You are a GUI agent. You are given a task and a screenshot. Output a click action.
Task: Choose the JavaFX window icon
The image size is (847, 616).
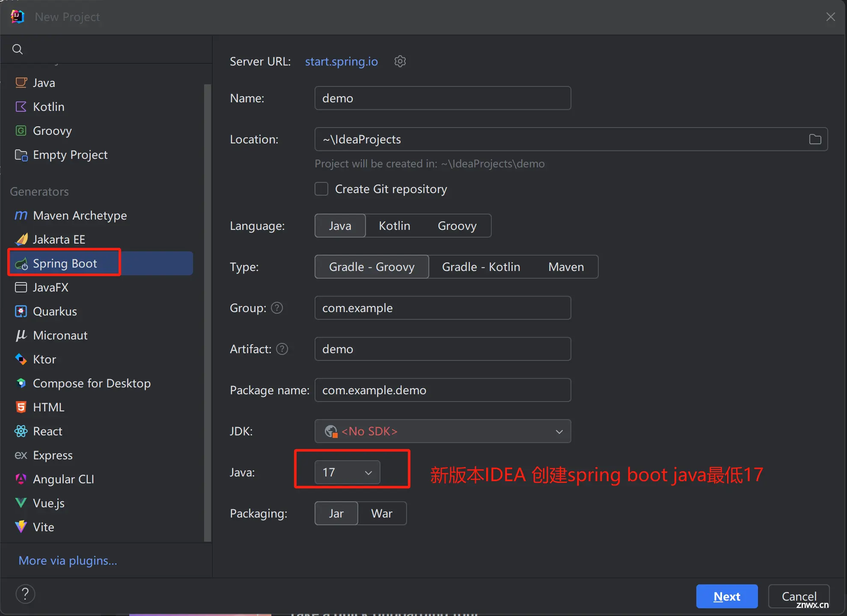click(x=21, y=287)
